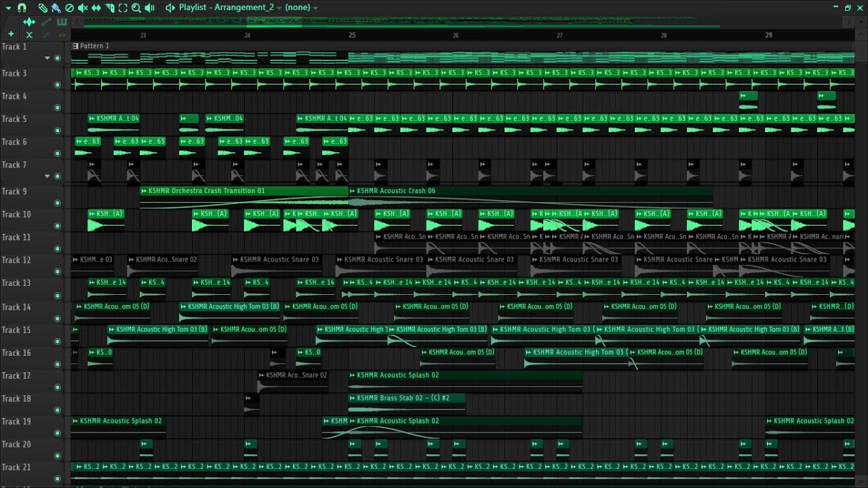This screenshot has height=488, width=868.
Task: Click the Pattern 1 clip icon
Action: (x=75, y=46)
